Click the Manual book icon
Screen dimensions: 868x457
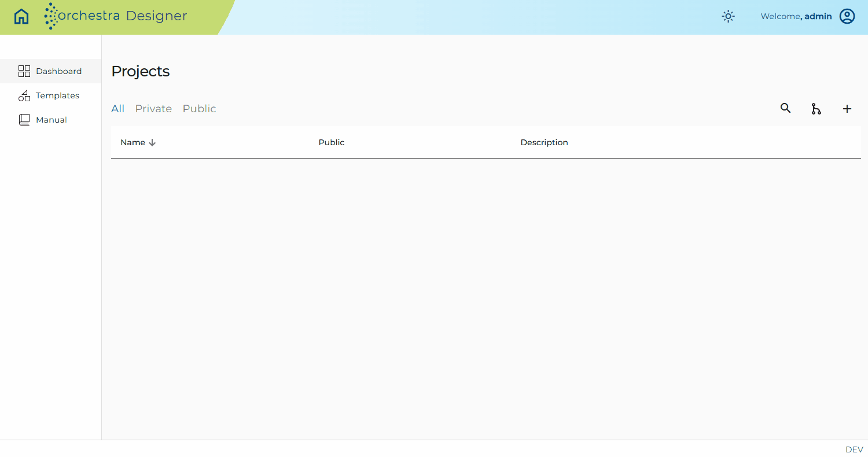coord(24,120)
